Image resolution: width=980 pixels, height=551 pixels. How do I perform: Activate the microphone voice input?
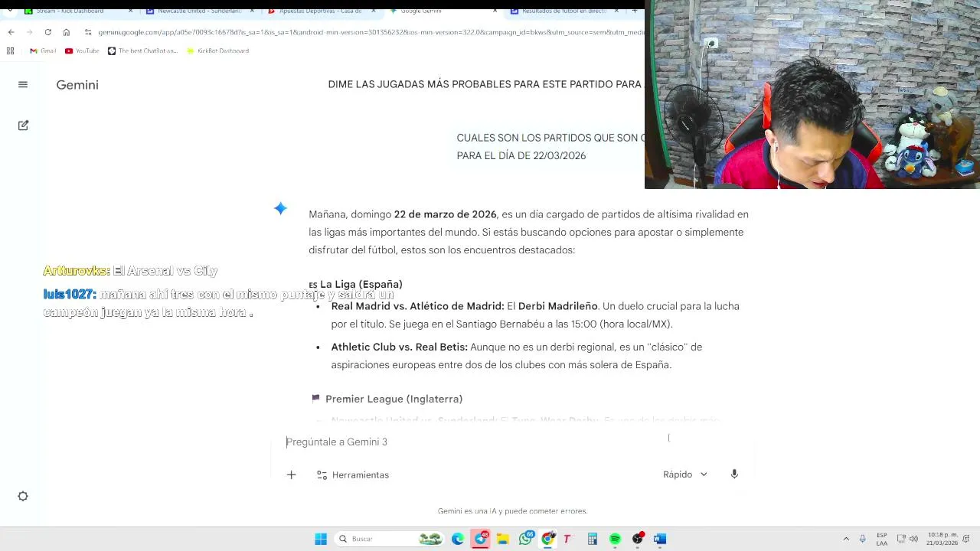734,474
